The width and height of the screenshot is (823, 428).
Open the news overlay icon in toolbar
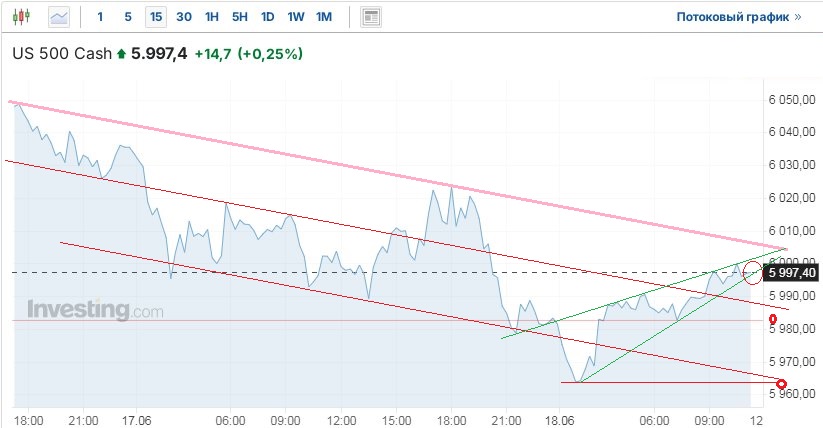pos(371,17)
